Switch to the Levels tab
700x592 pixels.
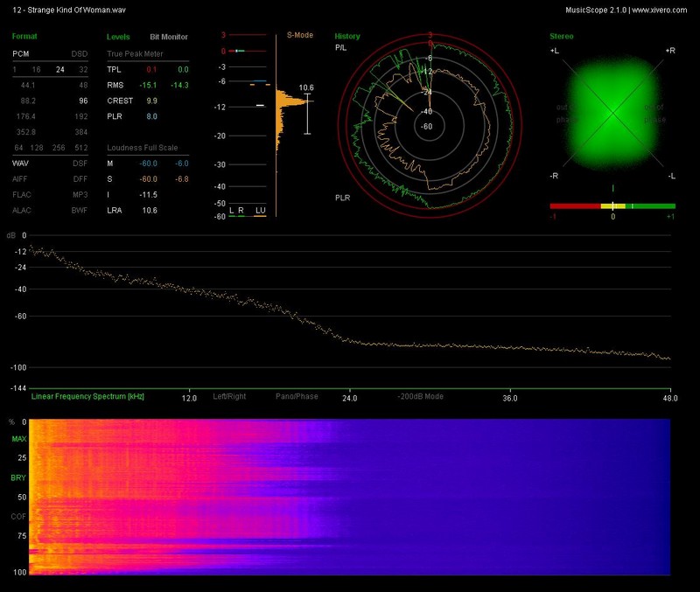(x=118, y=37)
